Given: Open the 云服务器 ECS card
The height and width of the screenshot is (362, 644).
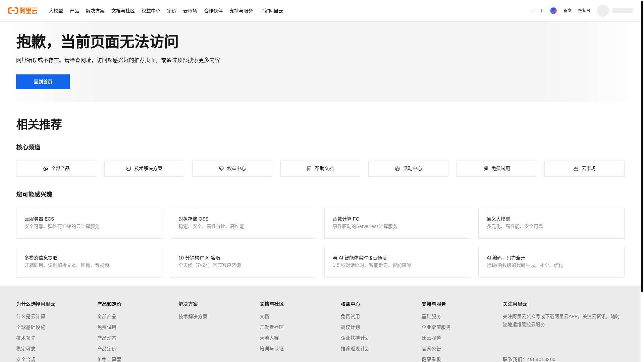Looking at the screenshot, I should point(89,223).
